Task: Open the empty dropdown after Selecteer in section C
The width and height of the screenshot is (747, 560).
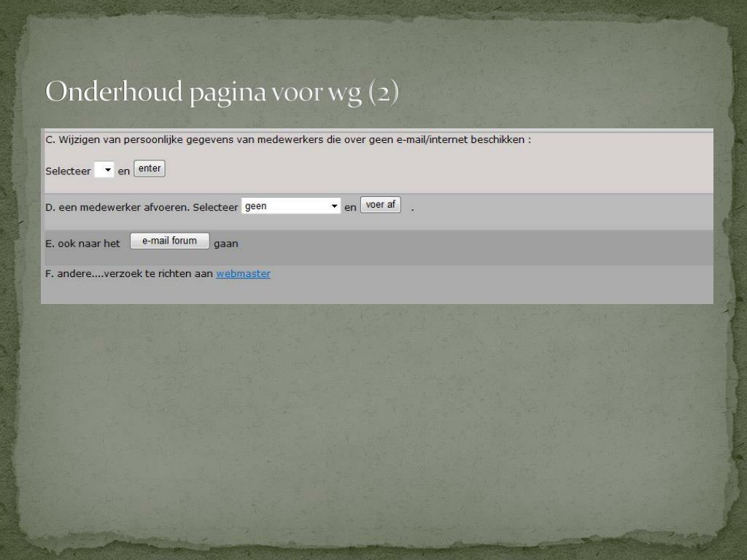Action: (104, 169)
